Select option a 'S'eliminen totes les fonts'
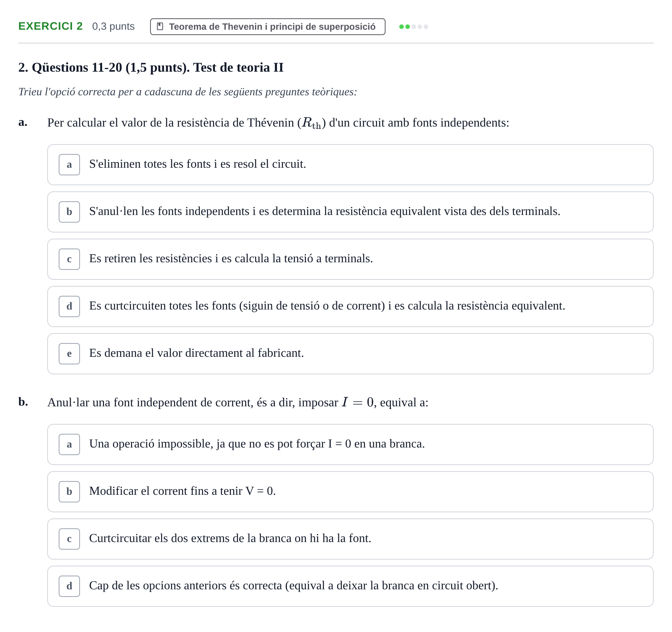The width and height of the screenshot is (672, 632). point(350,165)
